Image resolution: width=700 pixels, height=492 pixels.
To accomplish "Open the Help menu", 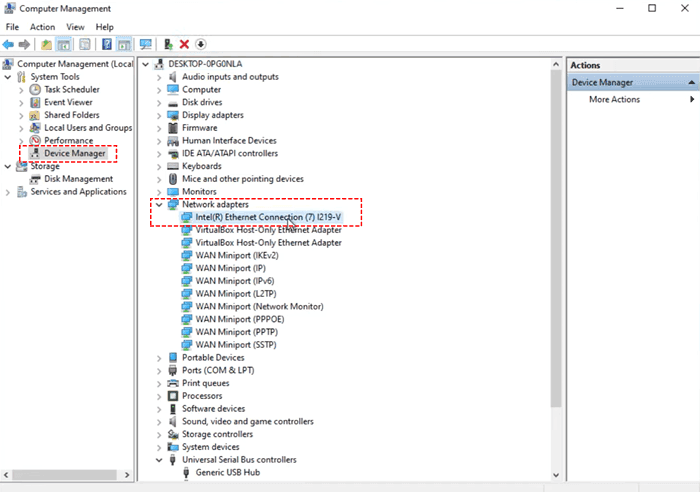I will (x=104, y=27).
